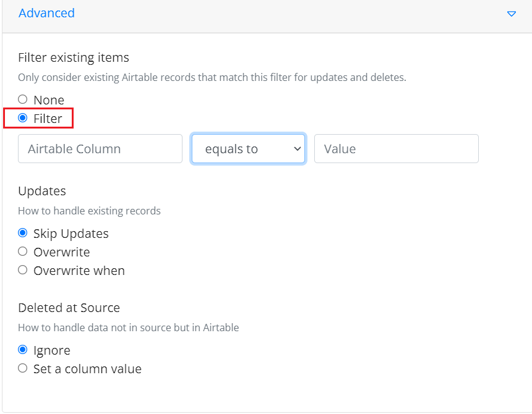532x414 pixels.
Task: Click the chevron arrow of the operator select
Action: coord(297,149)
